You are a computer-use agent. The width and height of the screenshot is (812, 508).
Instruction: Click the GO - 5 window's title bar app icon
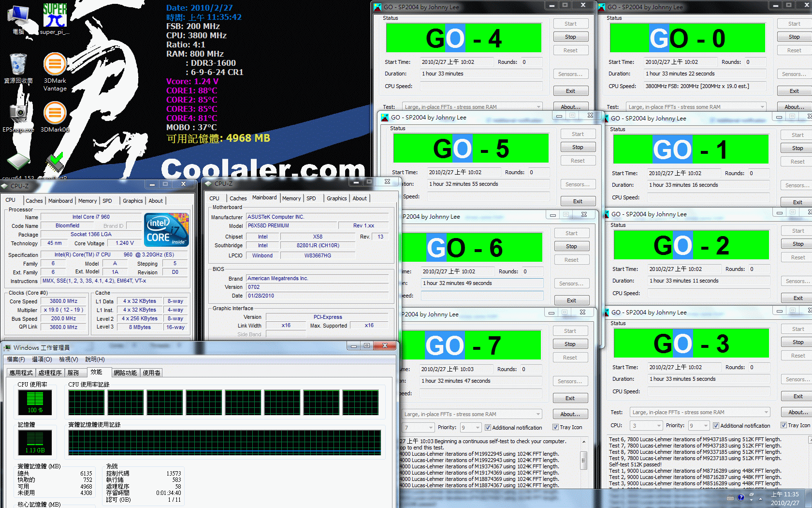(x=385, y=118)
